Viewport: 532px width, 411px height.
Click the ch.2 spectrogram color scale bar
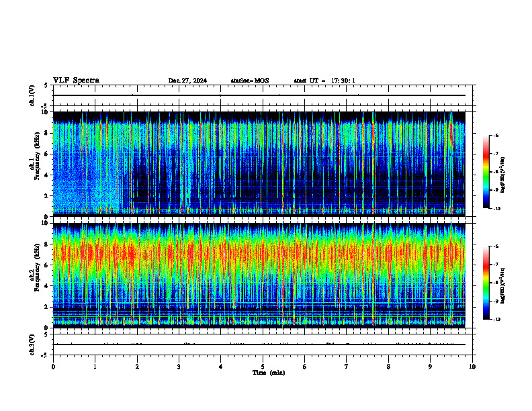pyautogui.click(x=486, y=283)
